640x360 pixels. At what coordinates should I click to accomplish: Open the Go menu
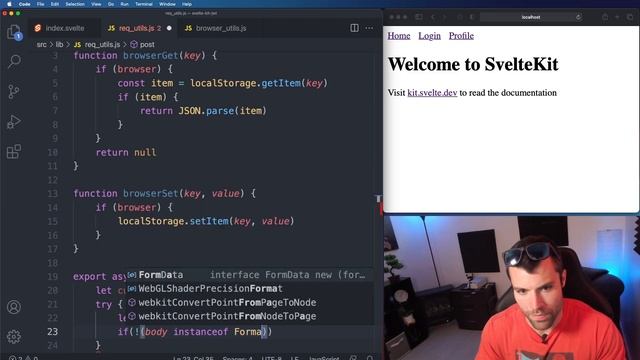click(111, 4)
